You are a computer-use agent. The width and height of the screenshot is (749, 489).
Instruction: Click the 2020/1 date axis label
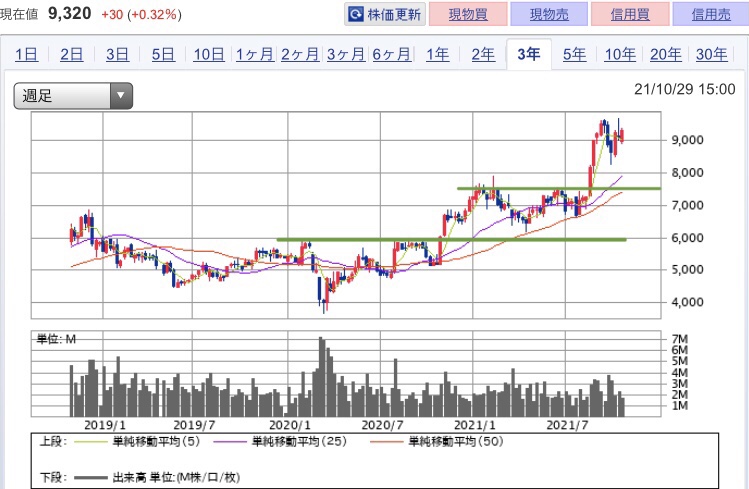click(290, 425)
